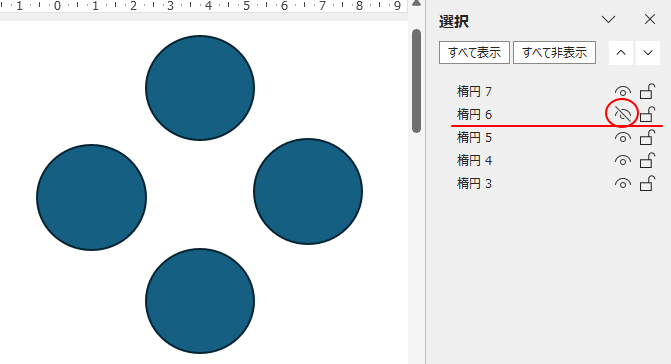Hide 楕円 3 using its eye icon
The height and width of the screenshot is (364, 671).
coord(623,184)
